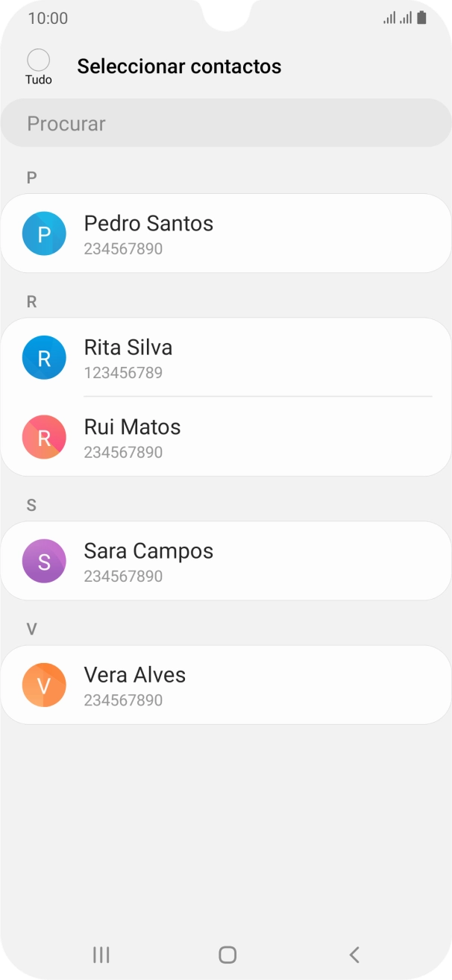Tap Sara Campos contact avatar
Screen dimensions: 452x980
click(44, 560)
